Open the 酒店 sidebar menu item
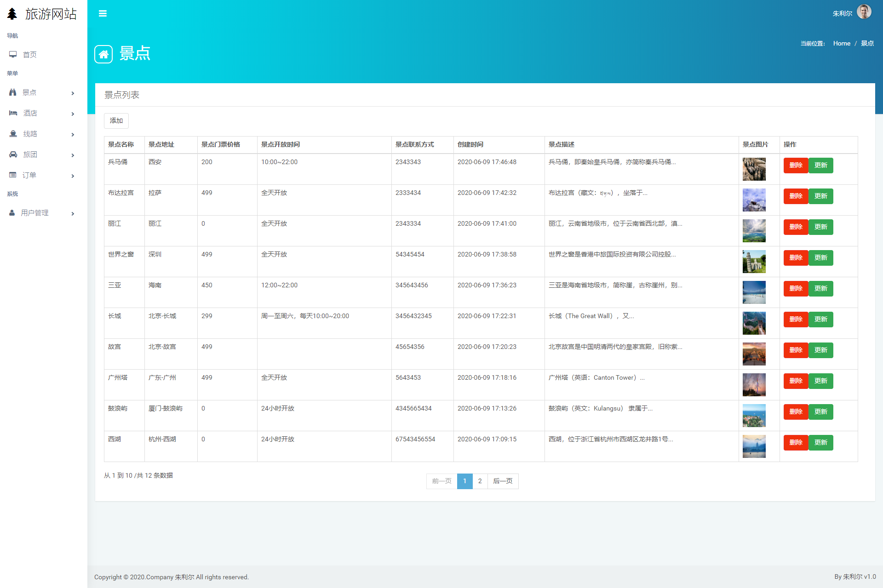883x588 pixels. [30, 113]
